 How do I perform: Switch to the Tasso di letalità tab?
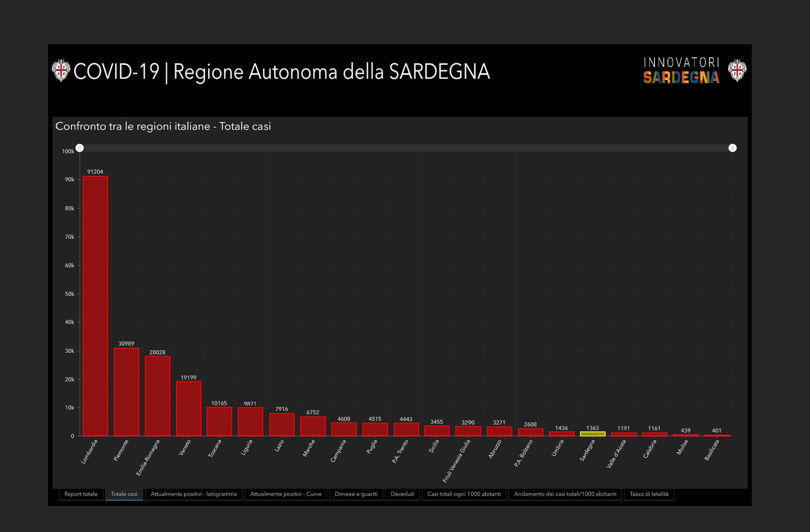point(649,494)
